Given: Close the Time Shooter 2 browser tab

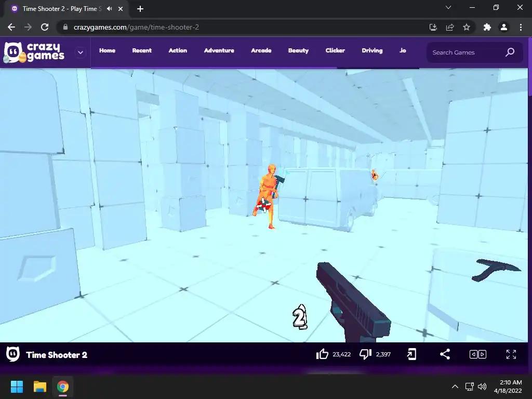Looking at the screenshot, I should tap(121, 9).
